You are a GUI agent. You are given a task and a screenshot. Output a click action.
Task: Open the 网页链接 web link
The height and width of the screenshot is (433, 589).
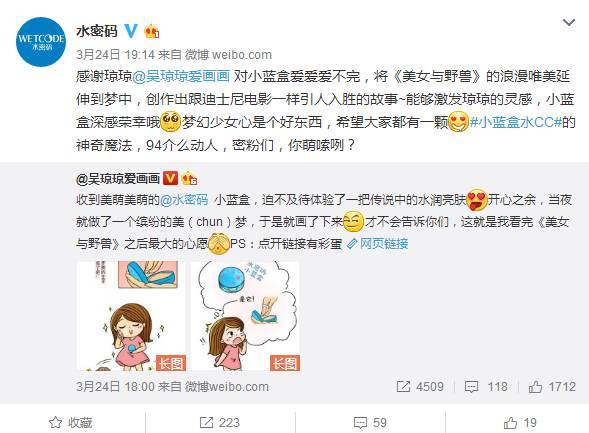378,244
